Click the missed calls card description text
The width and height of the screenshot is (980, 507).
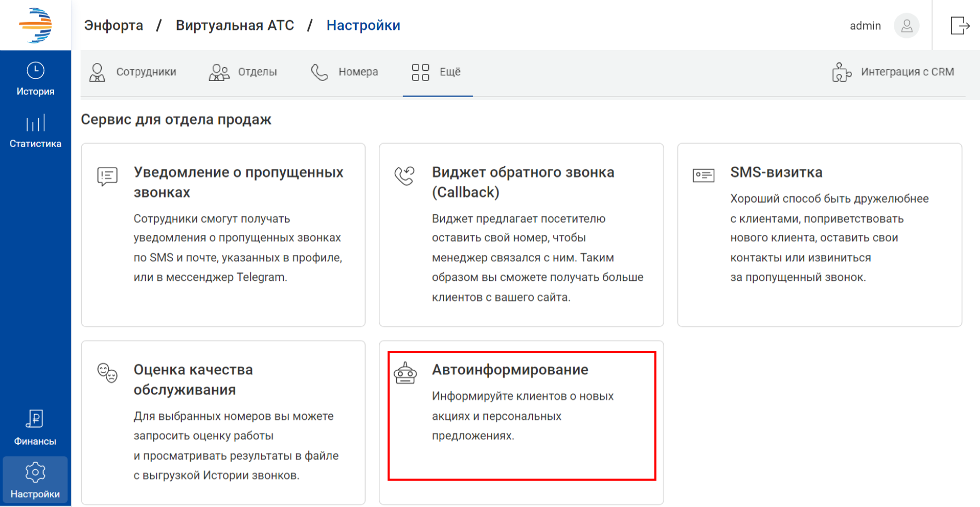pos(238,248)
